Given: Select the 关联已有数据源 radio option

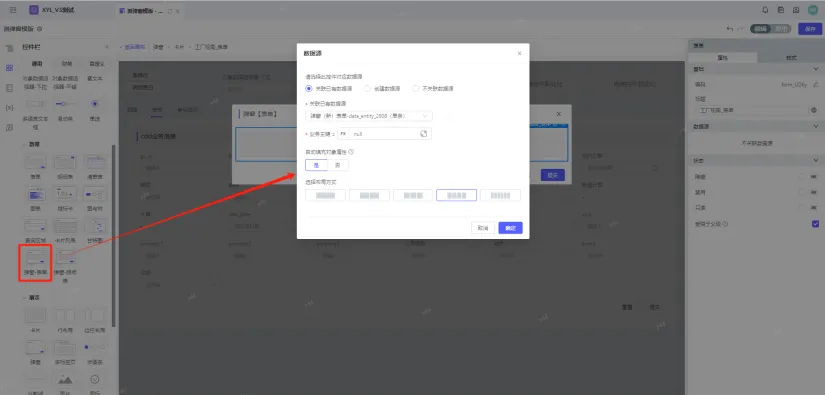Looking at the screenshot, I should 309,88.
